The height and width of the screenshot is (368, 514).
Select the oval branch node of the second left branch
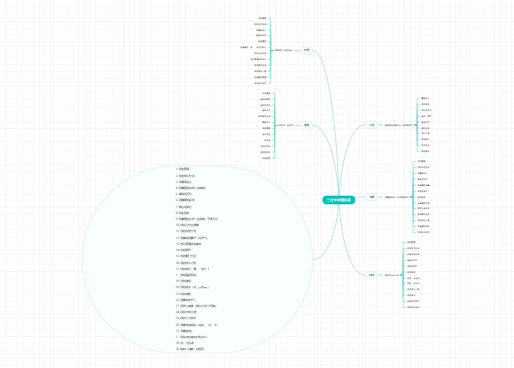pos(306,125)
